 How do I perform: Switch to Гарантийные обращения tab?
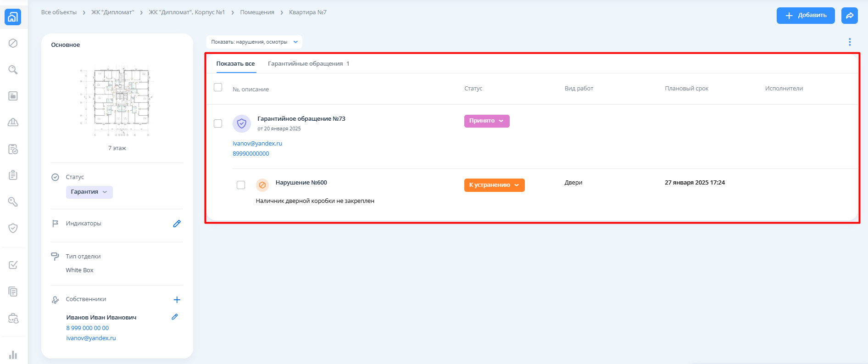tap(308, 64)
